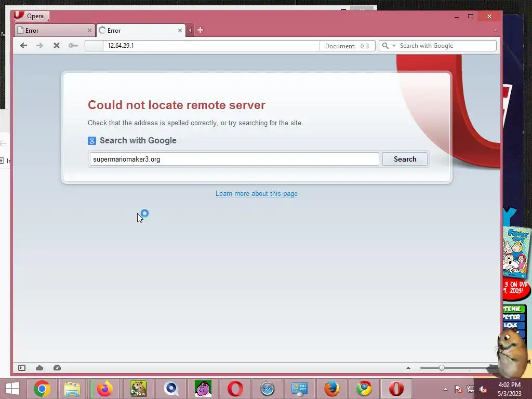Click the tab bar scroll-left arrow
This screenshot has height=399, width=532.
pyautogui.click(x=190, y=30)
